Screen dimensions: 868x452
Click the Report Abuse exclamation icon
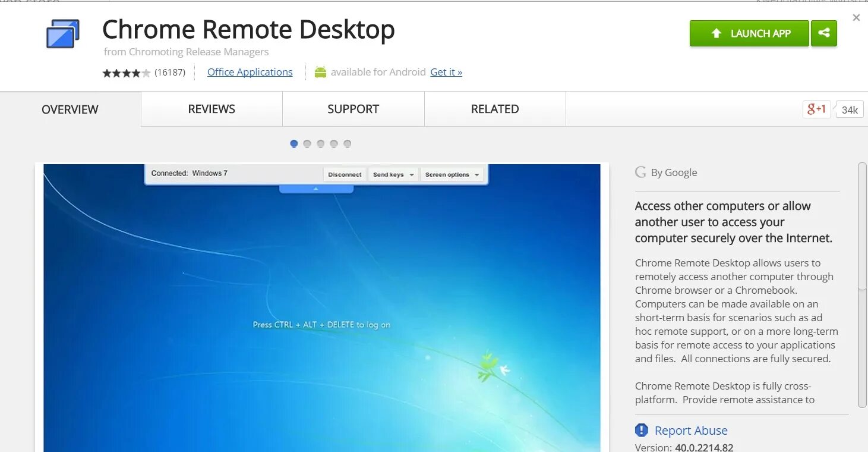[x=641, y=430]
